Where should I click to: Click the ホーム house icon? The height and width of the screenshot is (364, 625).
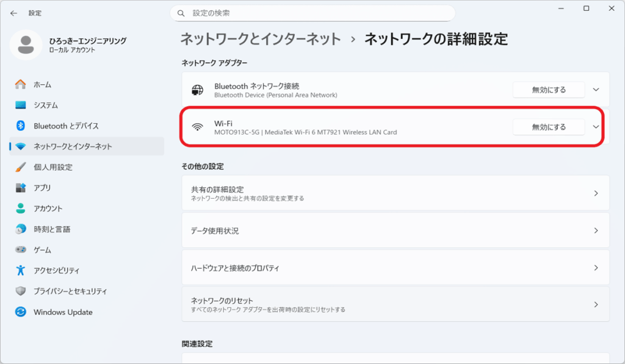tap(20, 84)
